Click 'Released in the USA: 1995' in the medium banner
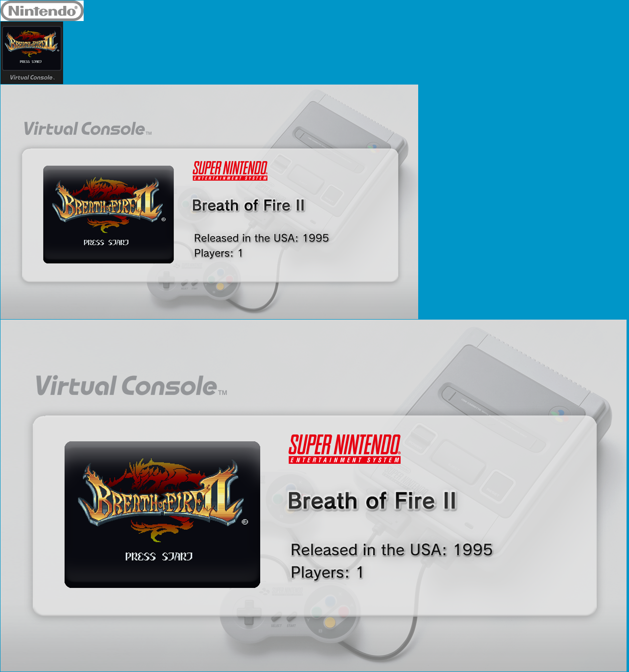 pyautogui.click(x=261, y=238)
